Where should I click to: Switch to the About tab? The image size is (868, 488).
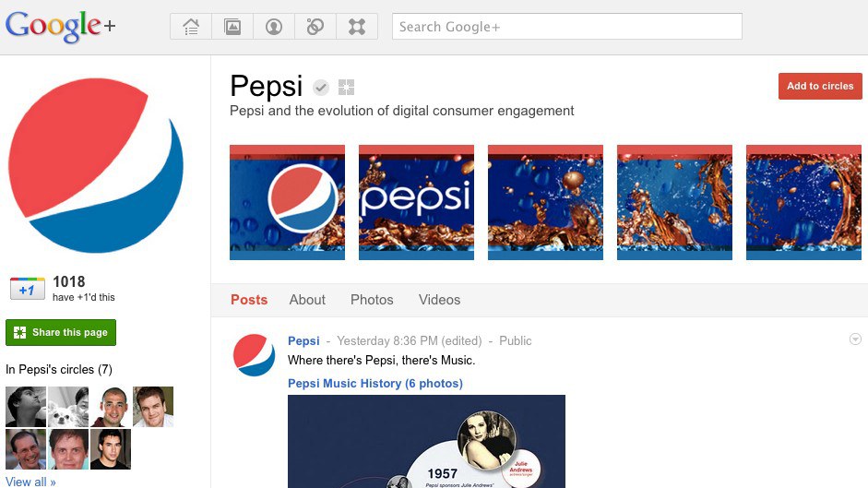[307, 300]
